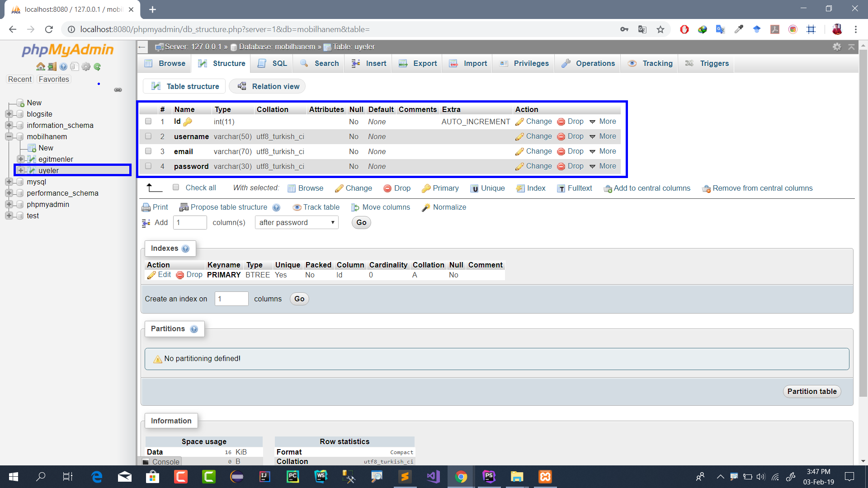This screenshot has height=488, width=868.
Task: Open the Triggers tab
Action: [707, 64]
